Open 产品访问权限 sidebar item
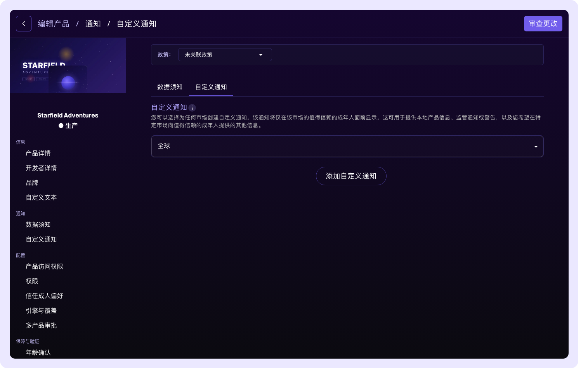The image size is (588, 378). tap(44, 266)
